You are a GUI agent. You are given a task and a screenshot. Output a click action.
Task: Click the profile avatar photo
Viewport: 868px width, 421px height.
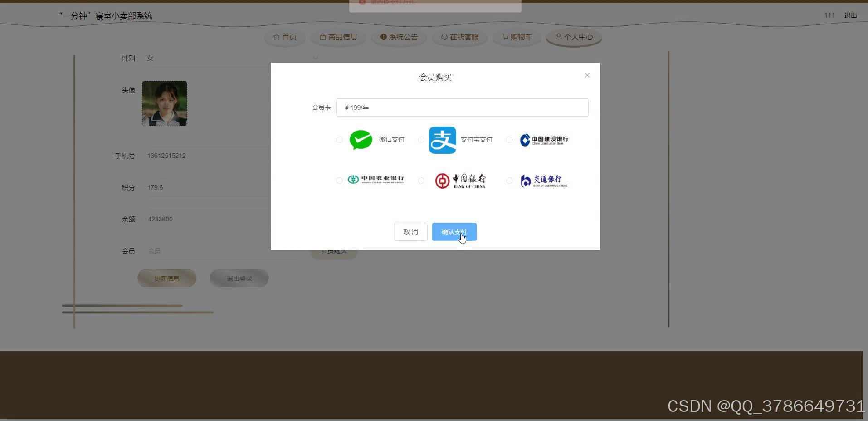pos(165,103)
